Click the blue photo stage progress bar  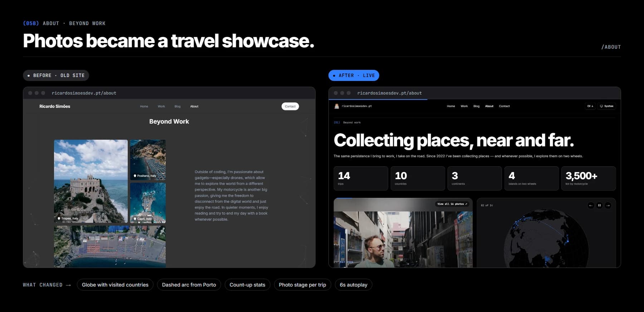pos(343,198)
